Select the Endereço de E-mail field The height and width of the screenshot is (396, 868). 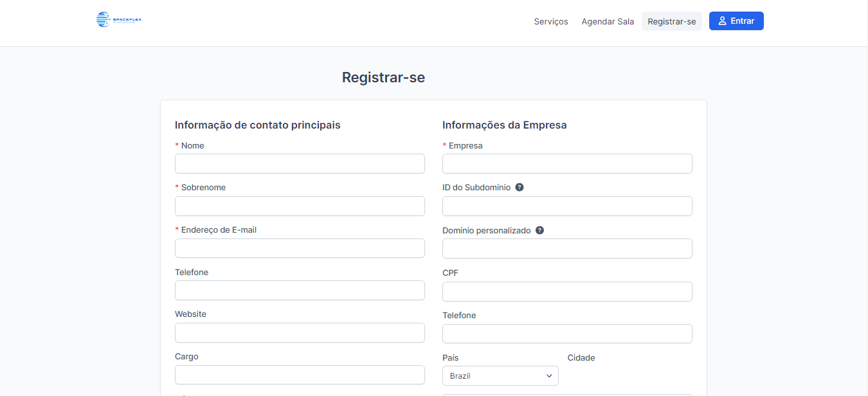coord(300,249)
